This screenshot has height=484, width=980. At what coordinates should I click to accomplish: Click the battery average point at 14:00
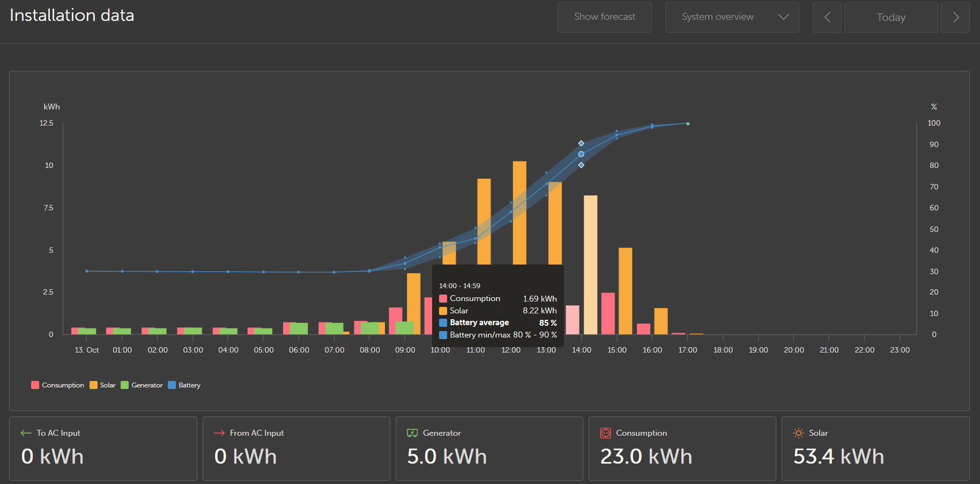[581, 154]
